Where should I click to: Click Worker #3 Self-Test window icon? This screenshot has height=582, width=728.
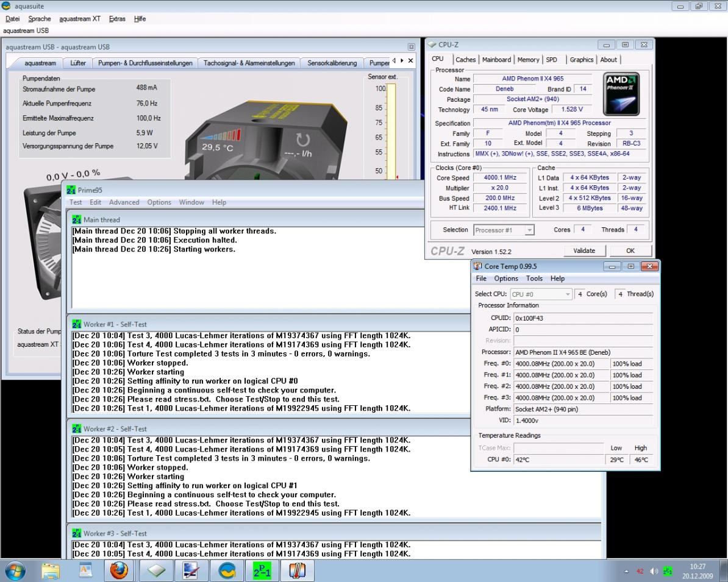(x=77, y=533)
